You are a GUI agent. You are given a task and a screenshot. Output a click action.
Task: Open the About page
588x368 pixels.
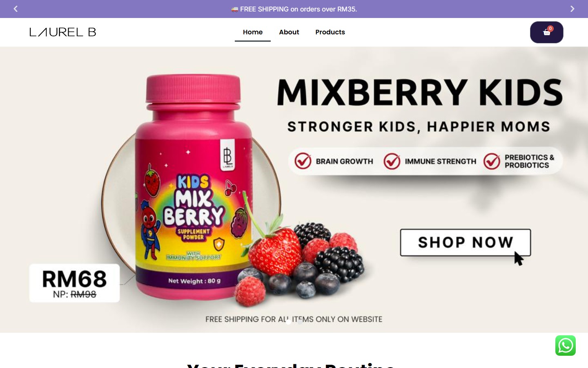coord(289,32)
